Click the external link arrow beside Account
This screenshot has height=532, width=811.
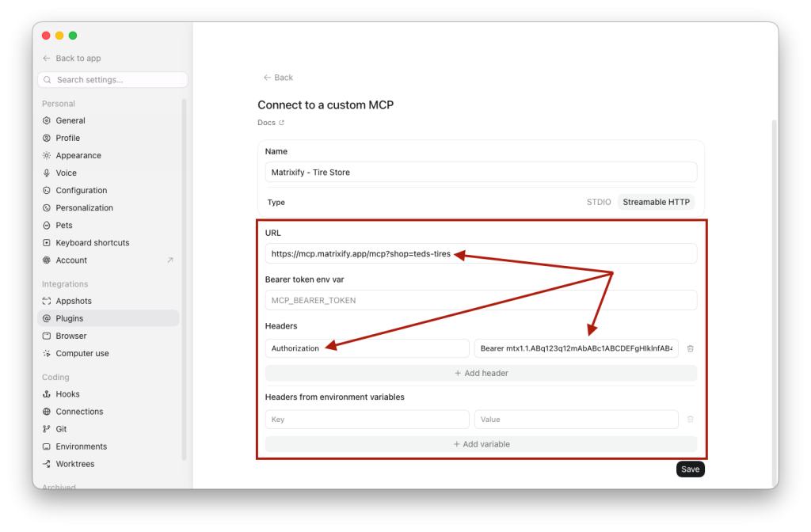(170, 260)
